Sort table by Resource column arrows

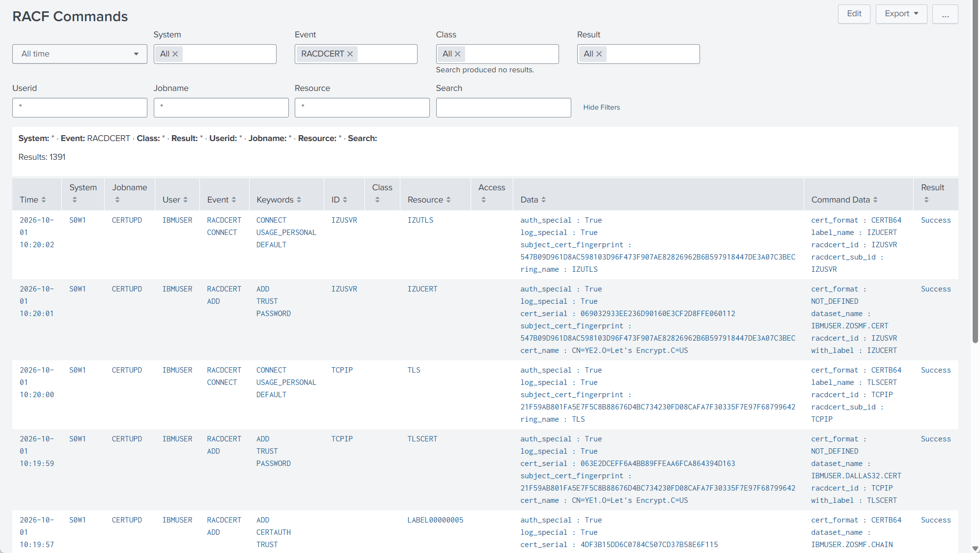coord(448,200)
